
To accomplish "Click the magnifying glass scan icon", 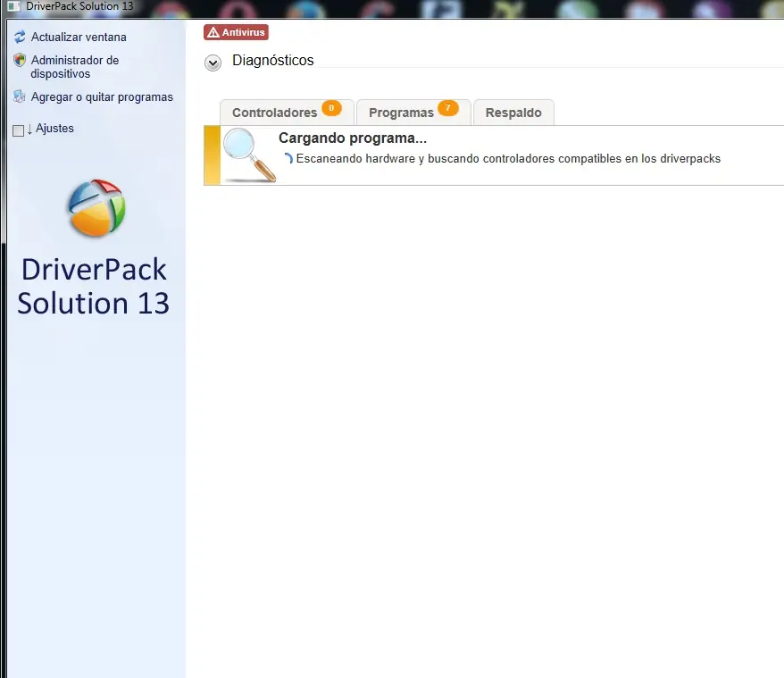I will 249,155.
